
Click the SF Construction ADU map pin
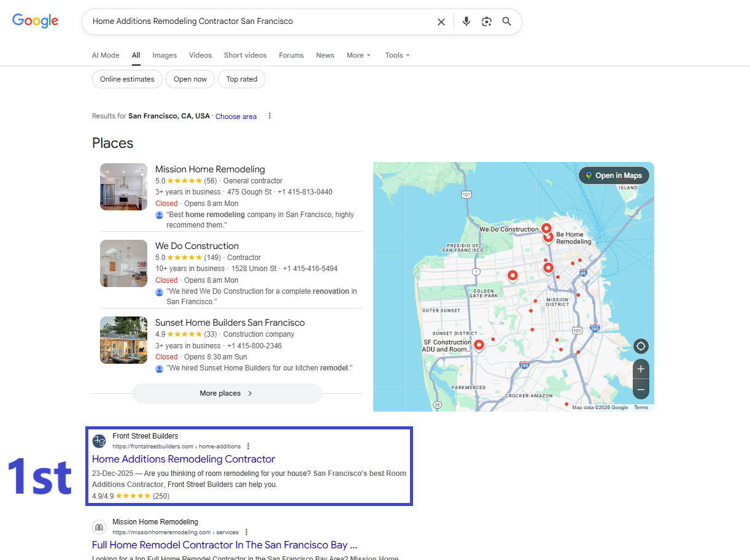point(479,345)
